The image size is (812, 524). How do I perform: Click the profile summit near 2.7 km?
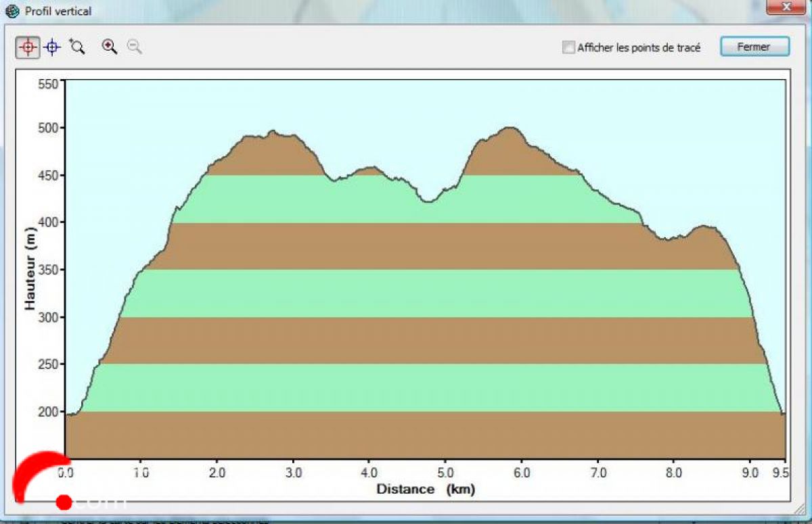point(273,132)
